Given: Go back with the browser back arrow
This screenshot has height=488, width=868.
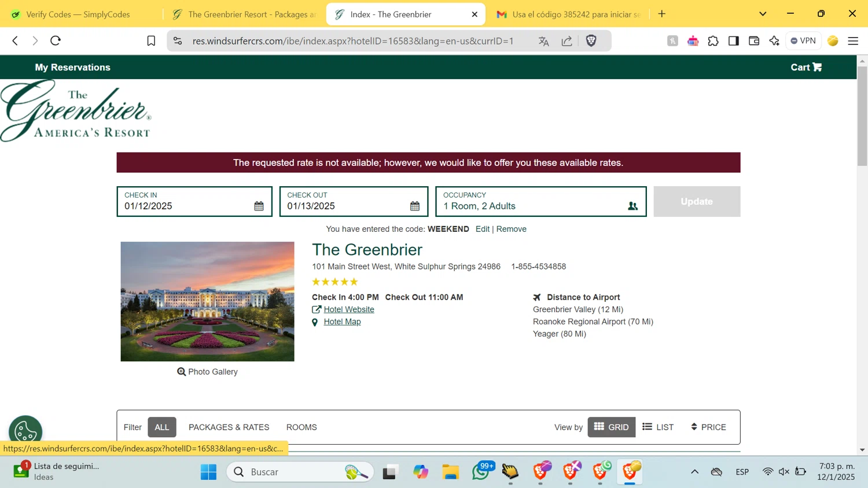Looking at the screenshot, I should (15, 40).
